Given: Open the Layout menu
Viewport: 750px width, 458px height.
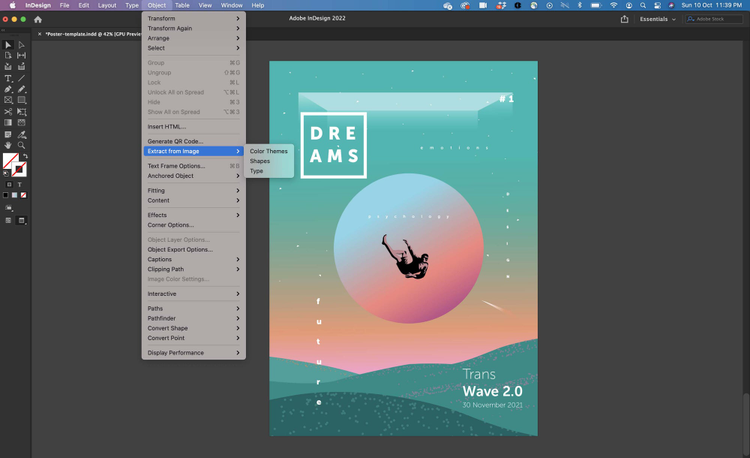Looking at the screenshot, I should pyautogui.click(x=107, y=5).
